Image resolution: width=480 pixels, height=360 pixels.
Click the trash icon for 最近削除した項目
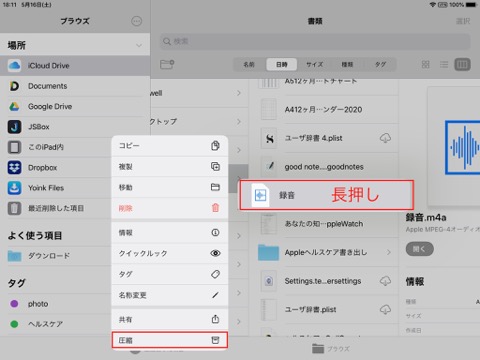(14, 208)
